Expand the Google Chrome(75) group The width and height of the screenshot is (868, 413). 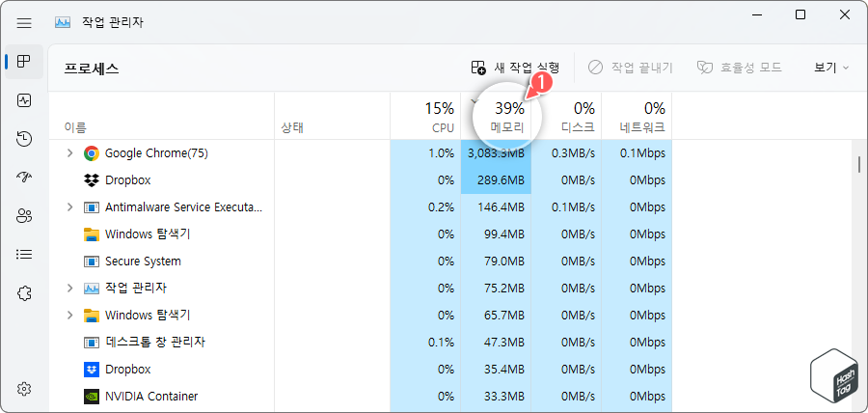(69, 153)
